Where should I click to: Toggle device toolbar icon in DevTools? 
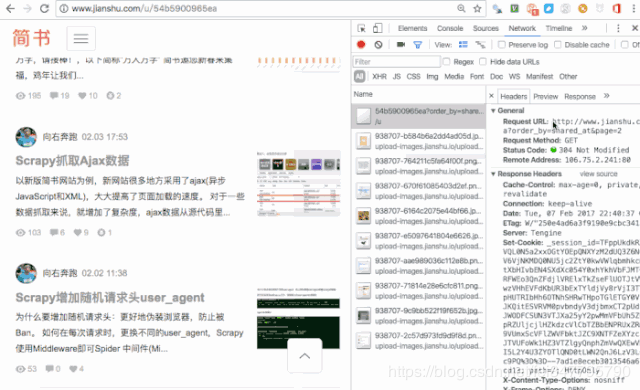coord(378,28)
